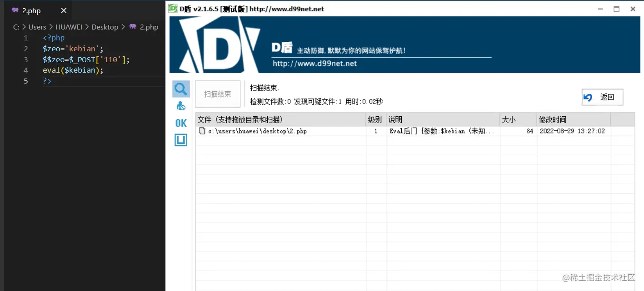Click the code line $$zeo=$_POST['110'];
Viewport: 644px width, 291px height.
(86, 59)
